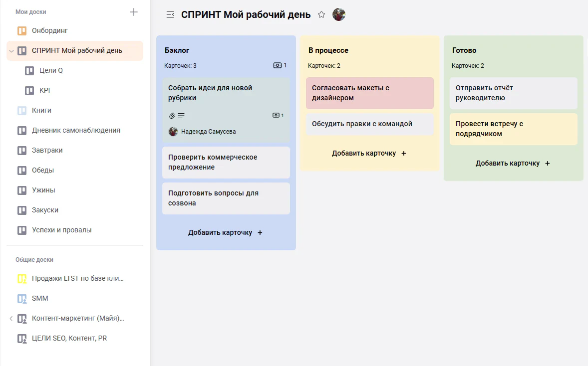
Task: Click the Мои доски section label
Action: pyautogui.click(x=31, y=12)
